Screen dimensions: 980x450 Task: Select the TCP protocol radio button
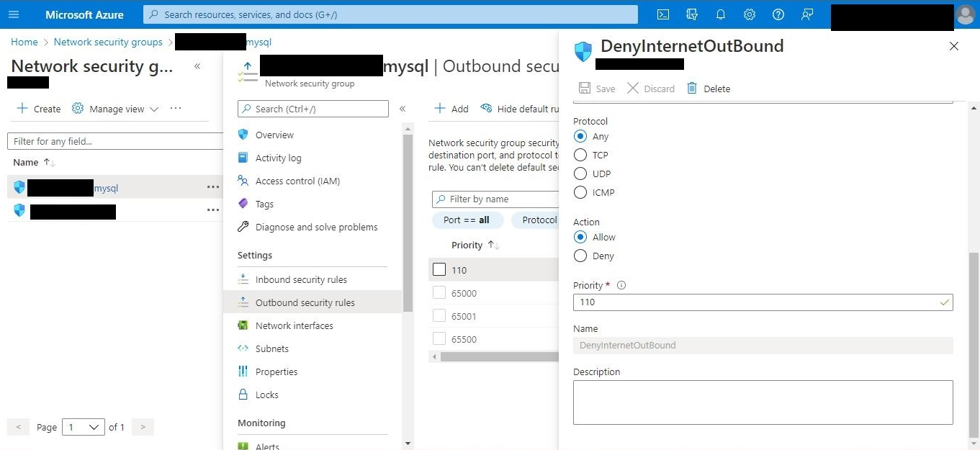[x=580, y=155]
